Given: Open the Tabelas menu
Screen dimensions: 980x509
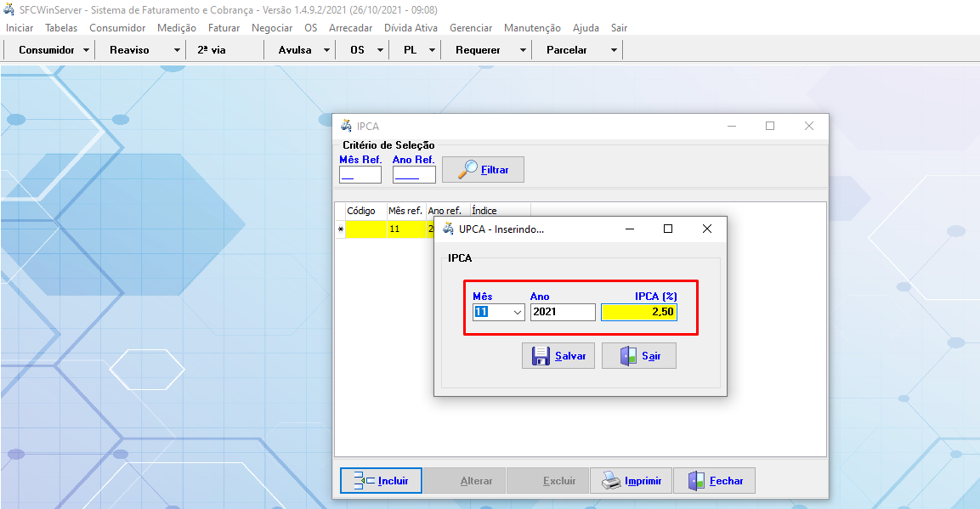Looking at the screenshot, I should click(61, 28).
